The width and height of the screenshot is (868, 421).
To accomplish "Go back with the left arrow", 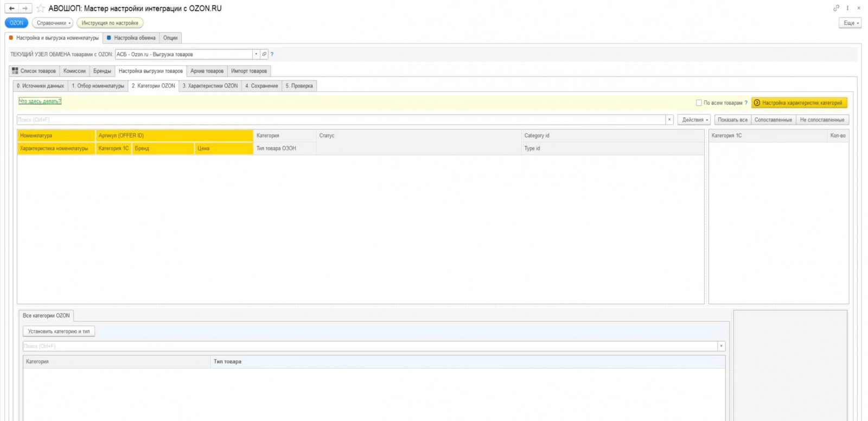I will 11,8.
